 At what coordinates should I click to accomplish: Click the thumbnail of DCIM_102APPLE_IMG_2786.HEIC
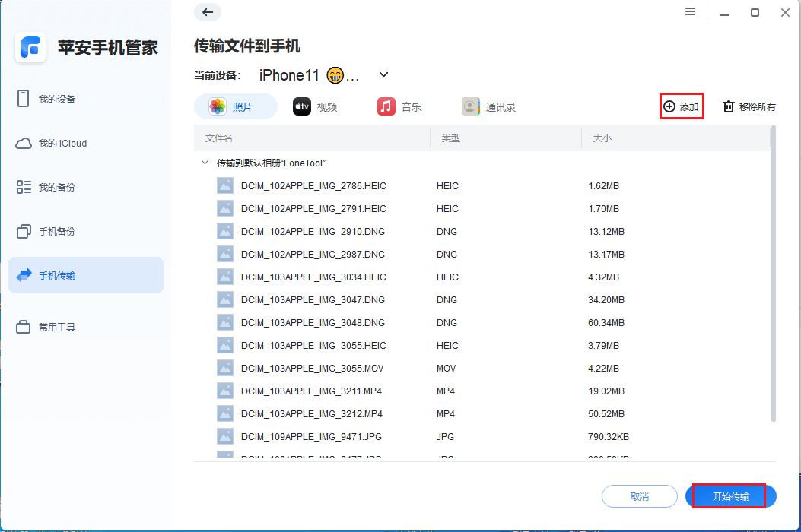click(x=224, y=185)
